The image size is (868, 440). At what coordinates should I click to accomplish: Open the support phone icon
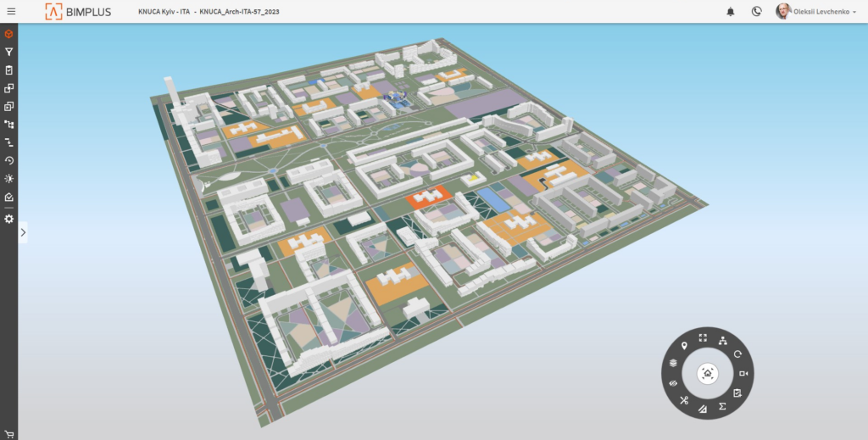[x=756, y=12]
